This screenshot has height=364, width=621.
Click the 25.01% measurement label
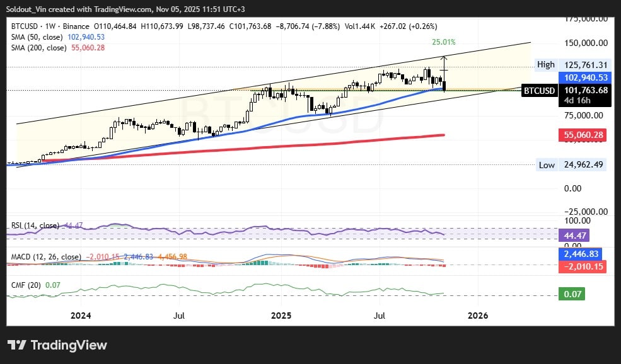pyautogui.click(x=443, y=42)
